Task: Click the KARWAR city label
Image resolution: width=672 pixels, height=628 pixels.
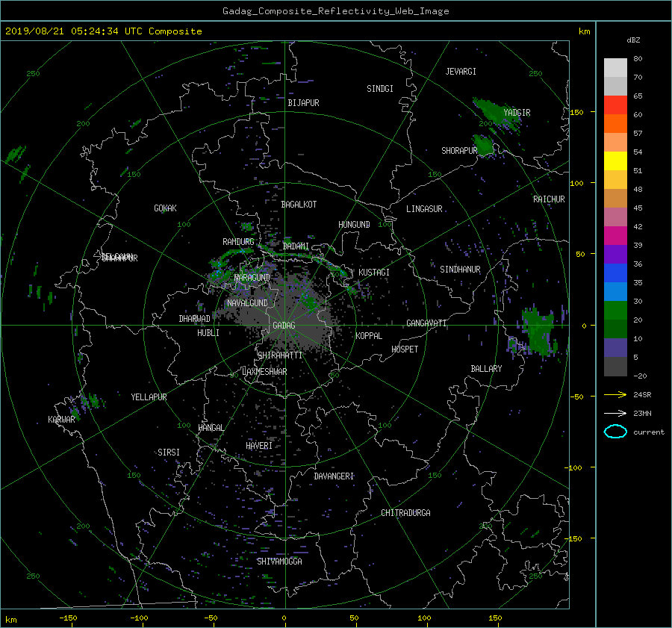Action: [62, 420]
